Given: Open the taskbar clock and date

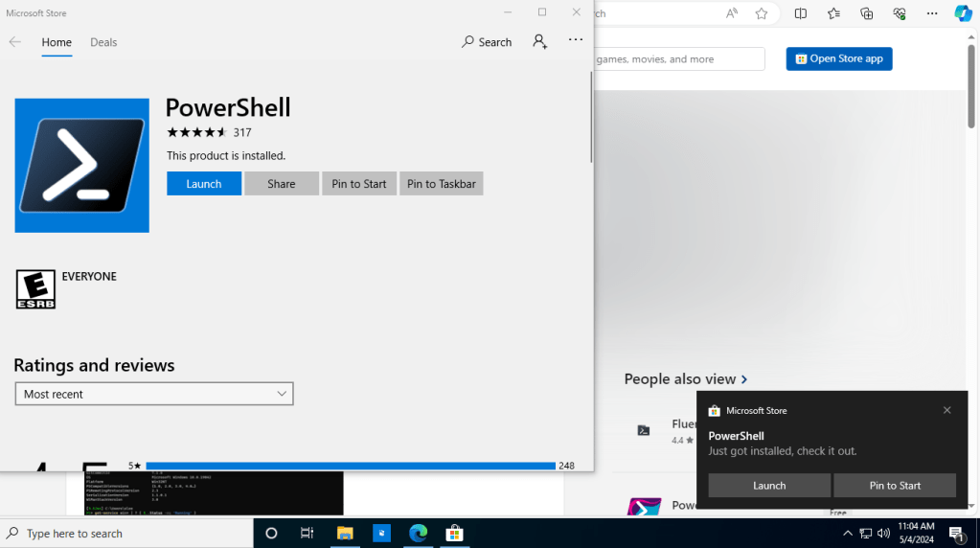Looking at the screenshot, I should coord(916,533).
